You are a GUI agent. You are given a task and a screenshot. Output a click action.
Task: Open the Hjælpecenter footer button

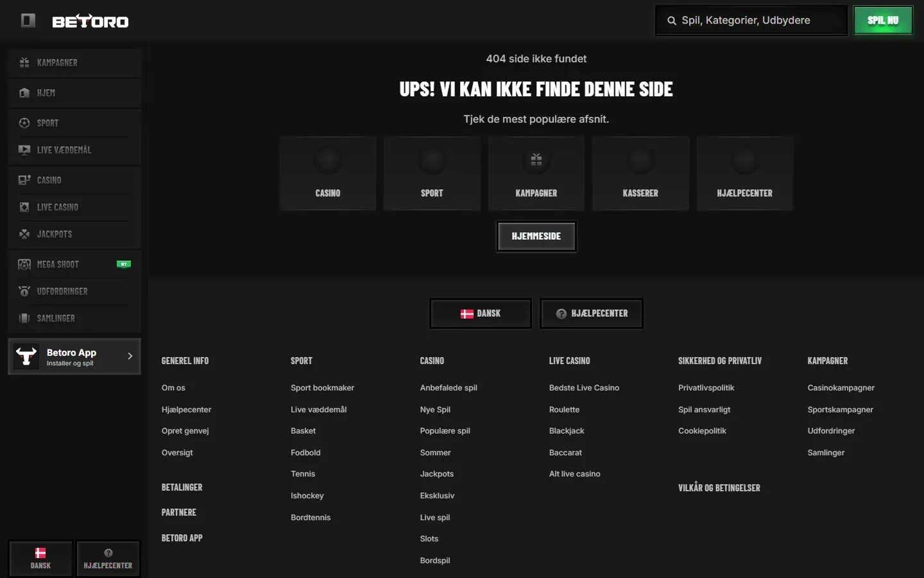pyautogui.click(x=592, y=313)
